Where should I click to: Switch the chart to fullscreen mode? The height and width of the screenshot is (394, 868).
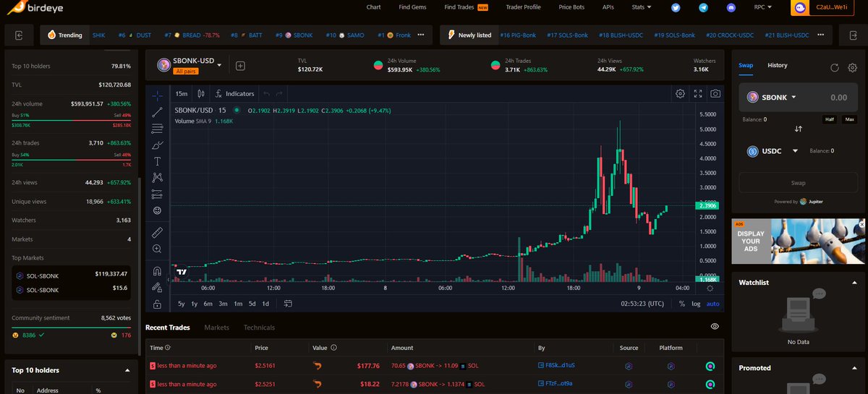[698, 93]
